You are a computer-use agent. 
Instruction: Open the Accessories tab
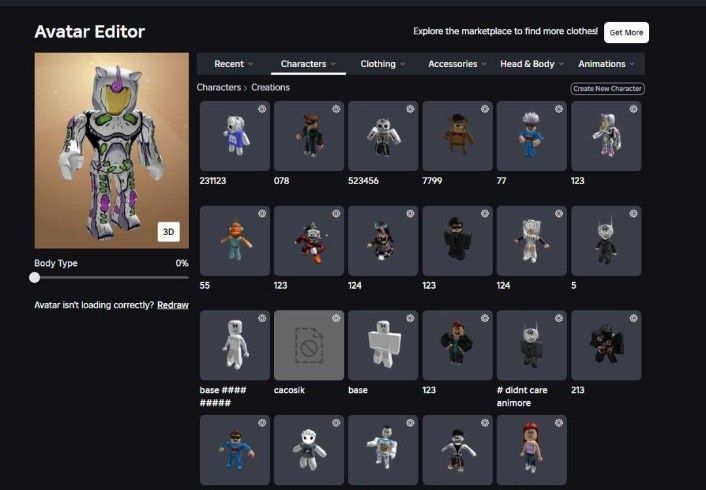[x=453, y=64]
